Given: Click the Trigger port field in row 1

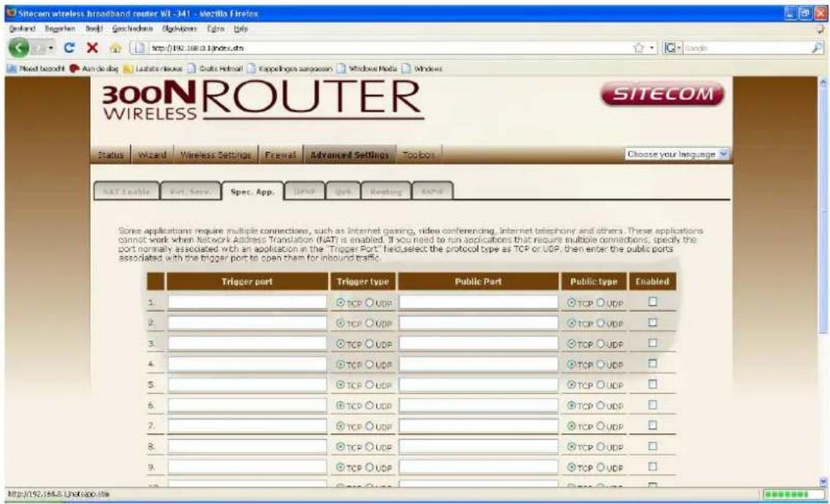Looking at the screenshot, I should pyautogui.click(x=247, y=302).
